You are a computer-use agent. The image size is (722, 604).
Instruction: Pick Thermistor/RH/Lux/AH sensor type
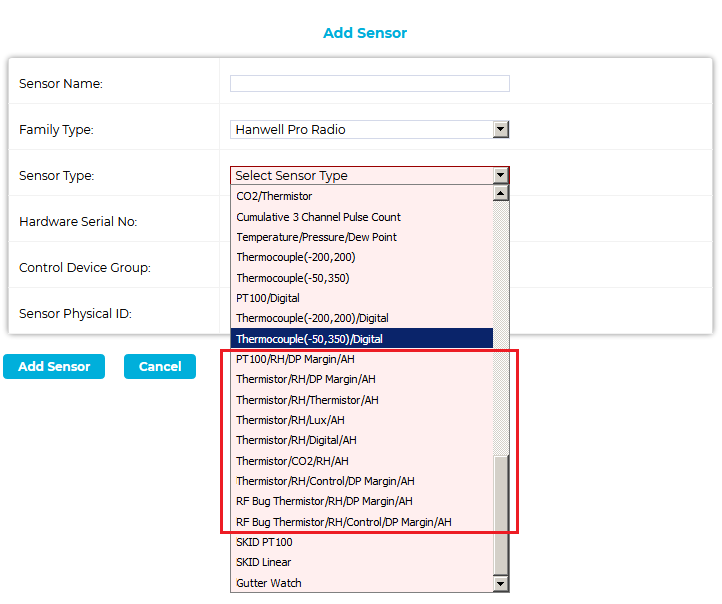[290, 420]
